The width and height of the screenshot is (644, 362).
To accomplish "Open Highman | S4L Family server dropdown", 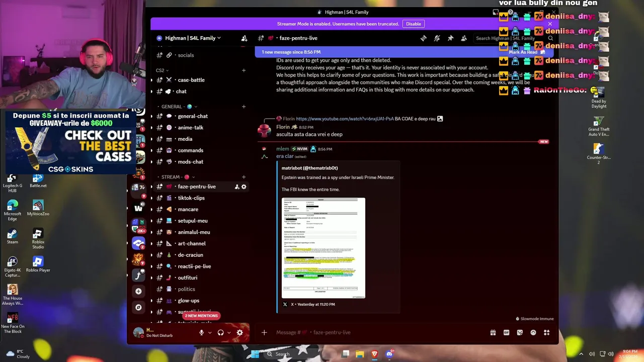I will 193,38.
